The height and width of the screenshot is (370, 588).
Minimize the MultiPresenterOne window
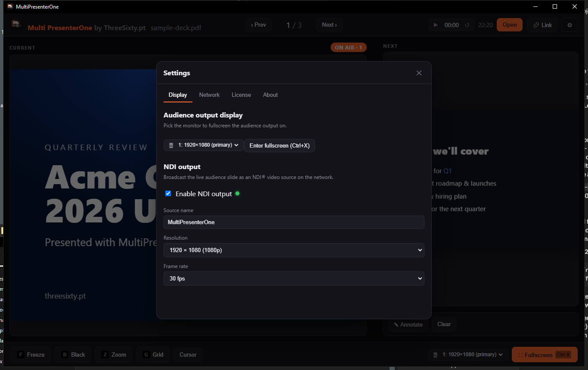click(535, 6)
